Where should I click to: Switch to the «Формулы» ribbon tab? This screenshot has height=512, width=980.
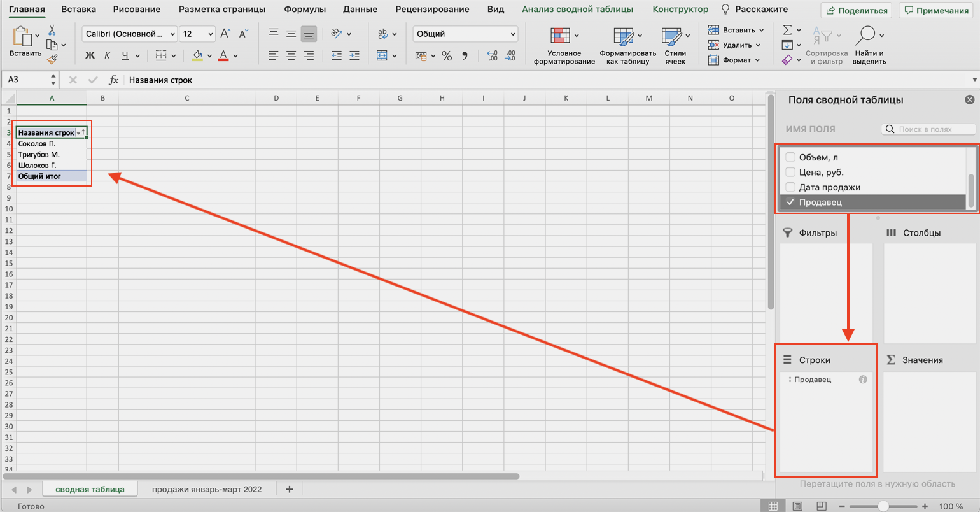tap(305, 10)
